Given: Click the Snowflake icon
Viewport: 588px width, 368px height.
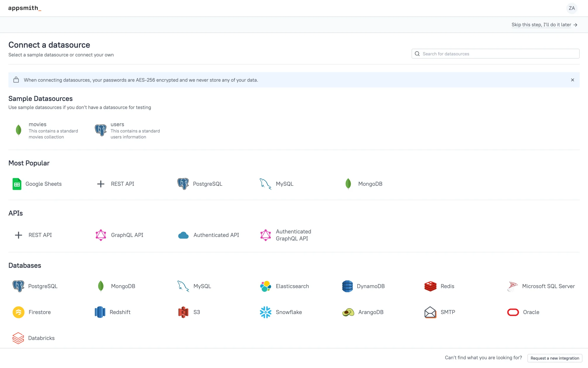Looking at the screenshot, I should coord(265,312).
